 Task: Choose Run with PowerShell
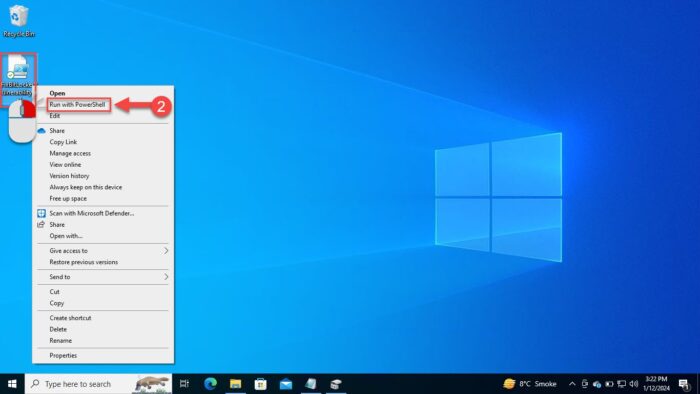[78, 104]
